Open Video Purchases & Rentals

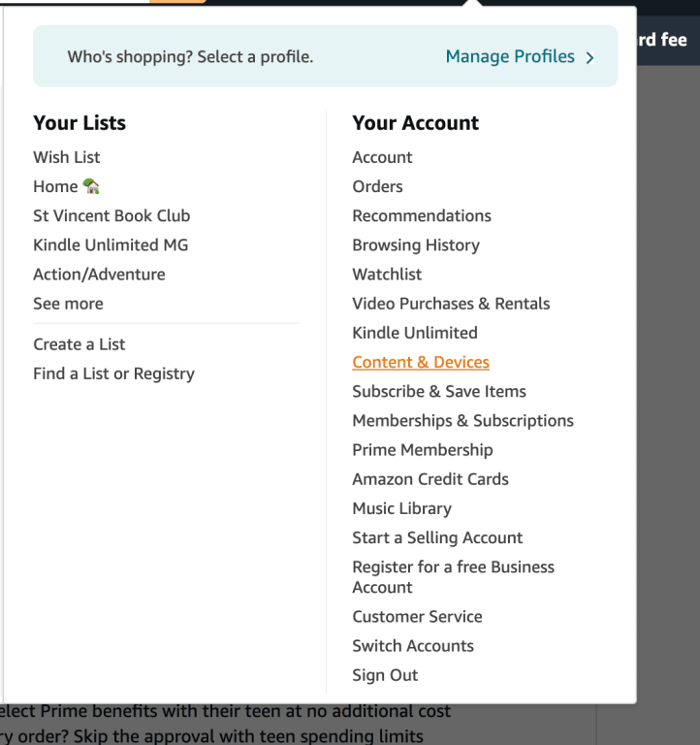451,304
